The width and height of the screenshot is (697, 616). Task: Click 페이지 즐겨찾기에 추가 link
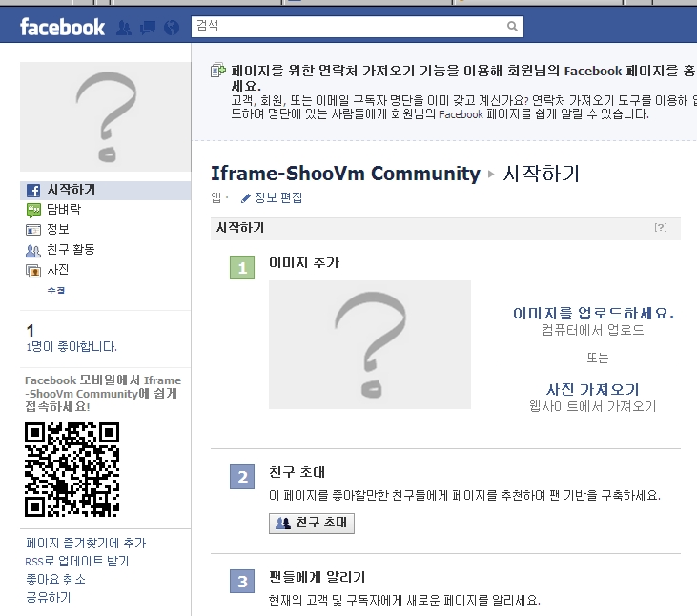click(x=86, y=543)
